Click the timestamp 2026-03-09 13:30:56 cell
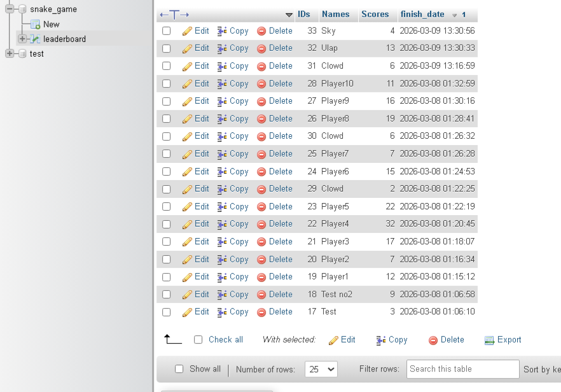Screen dimensions: 561x392 click(x=437, y=31)
